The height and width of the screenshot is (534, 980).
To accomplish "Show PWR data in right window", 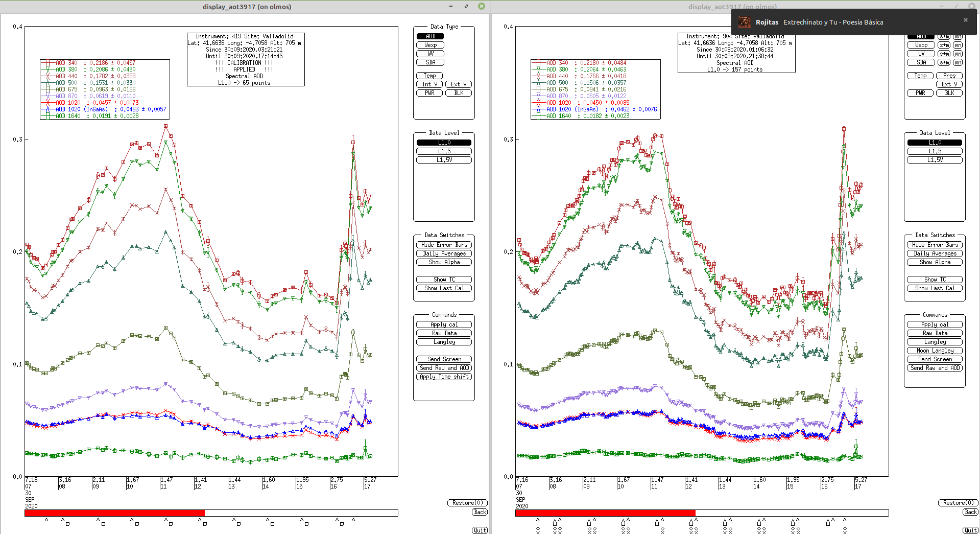I will [920, 93].
